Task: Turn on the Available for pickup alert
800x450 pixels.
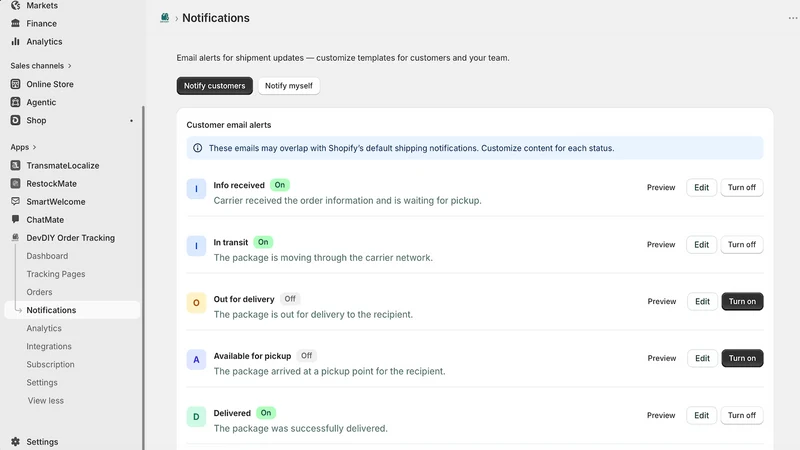Action: tap(742, 358)
